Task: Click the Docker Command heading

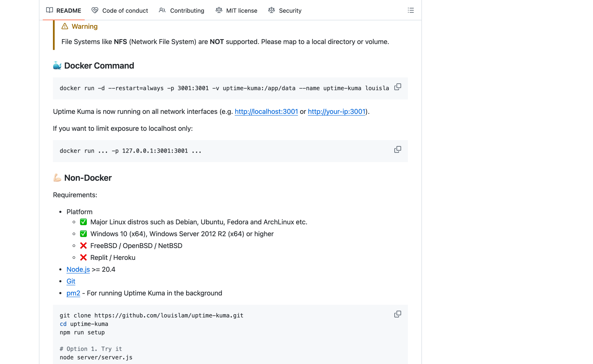Action: (x=99, y=65)
